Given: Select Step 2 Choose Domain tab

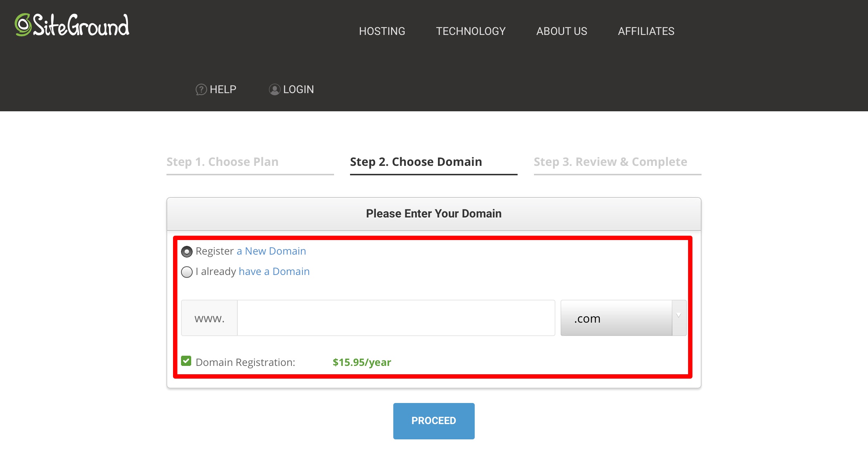Looking at the screenshot, I should point(416,162).
